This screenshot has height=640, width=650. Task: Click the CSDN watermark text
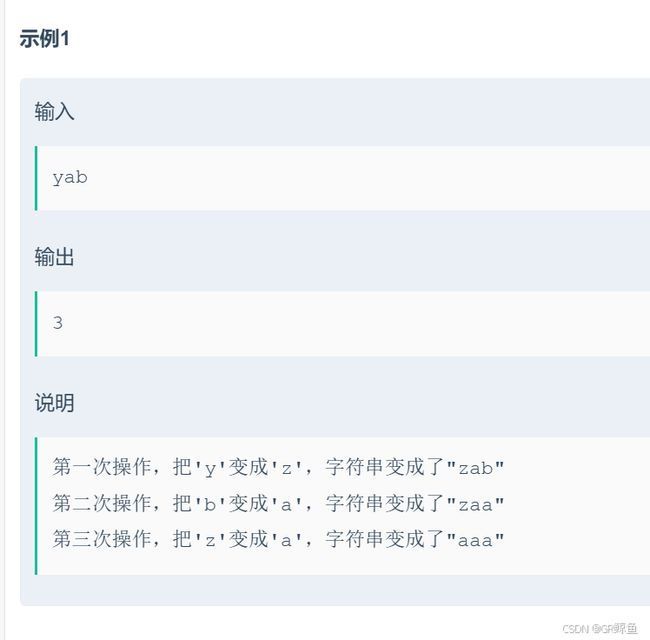[600, 629]
